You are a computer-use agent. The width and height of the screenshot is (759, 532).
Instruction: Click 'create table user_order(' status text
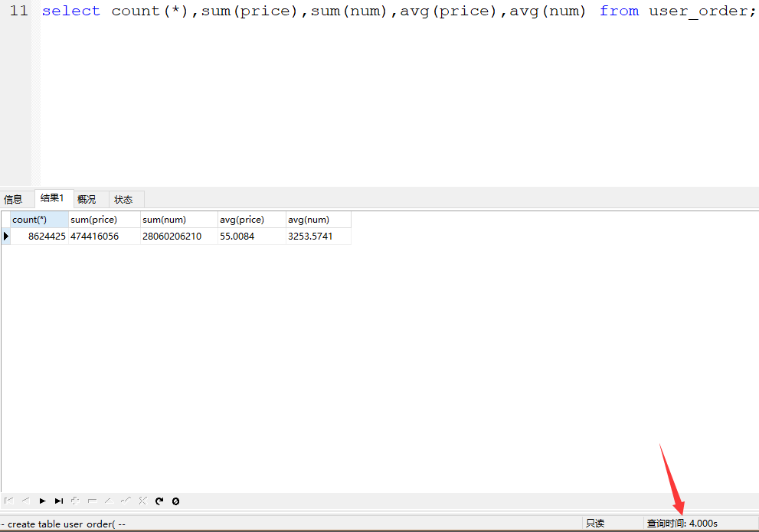[x=61, y=524]
